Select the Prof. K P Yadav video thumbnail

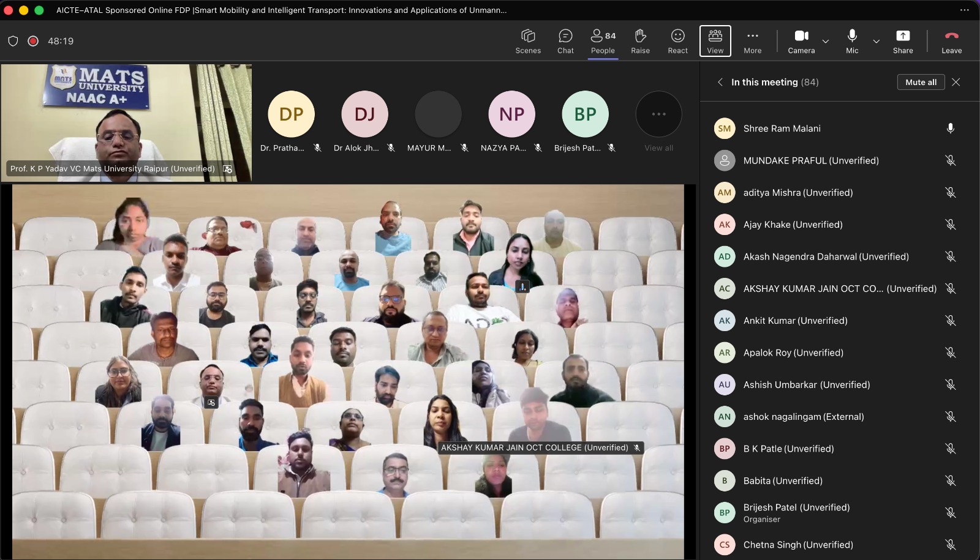126,122
